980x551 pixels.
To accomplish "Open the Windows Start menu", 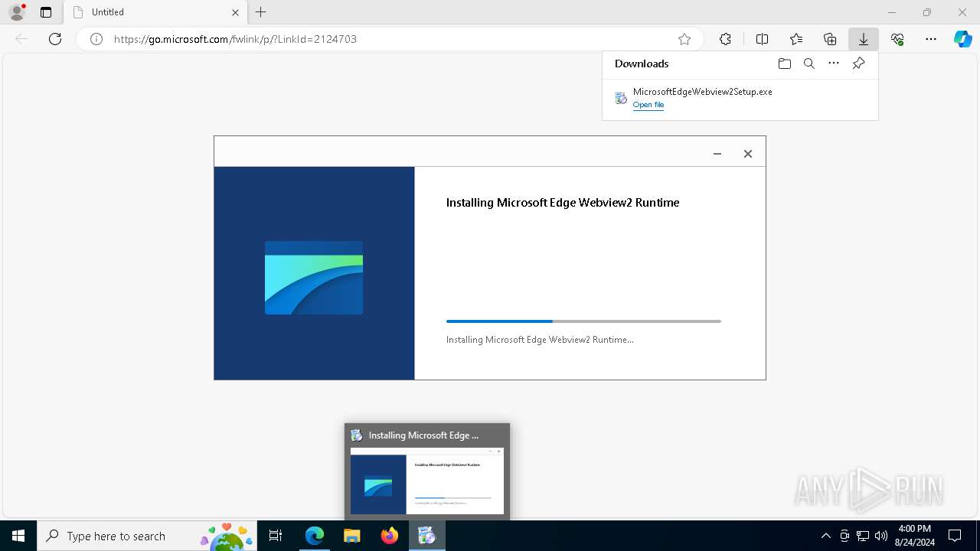I will coord(18,536).
